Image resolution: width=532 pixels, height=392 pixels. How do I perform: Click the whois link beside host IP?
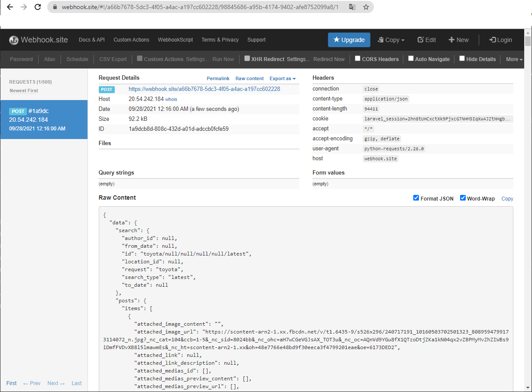point(171,99)
